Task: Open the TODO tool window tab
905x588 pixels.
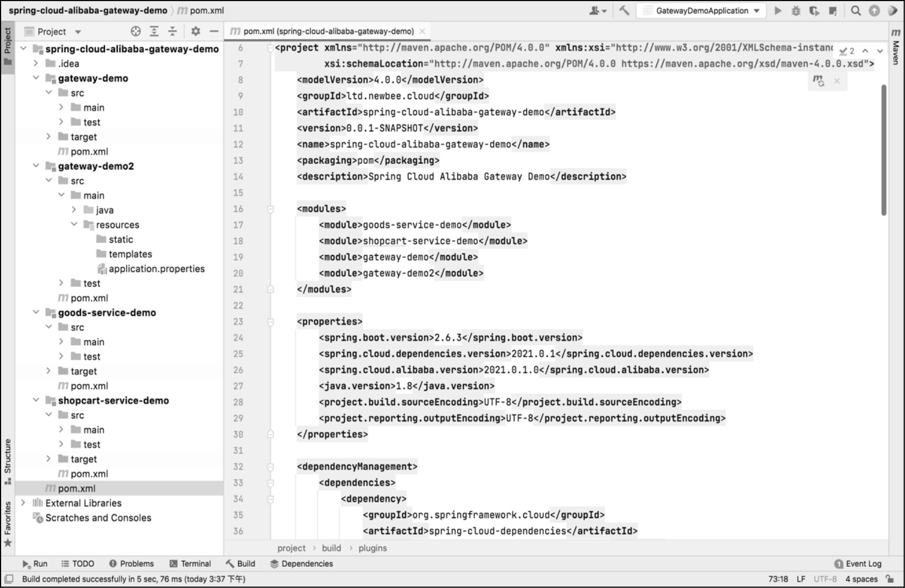Action: [x=78, y=563]
